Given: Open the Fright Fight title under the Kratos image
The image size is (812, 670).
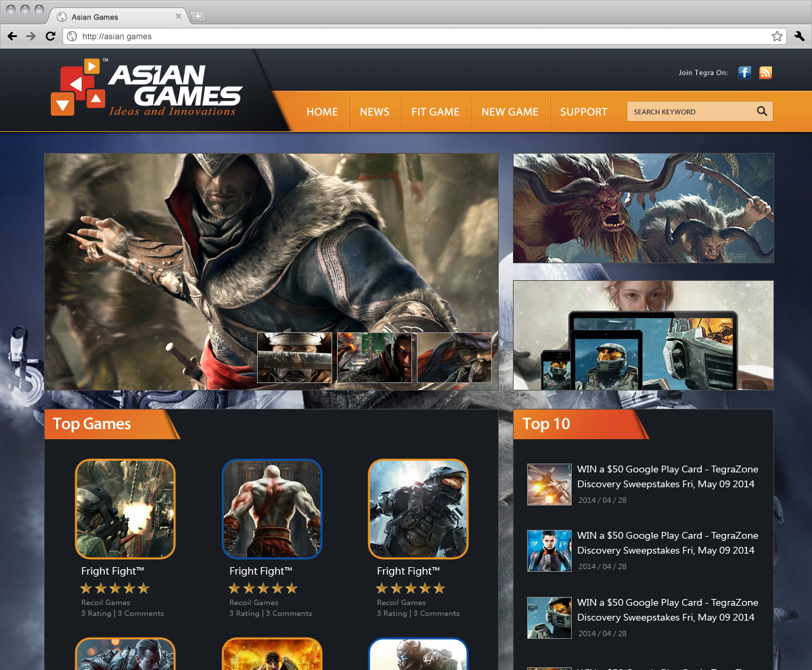Looking at the screenshot, I should [x=261, y=571].
